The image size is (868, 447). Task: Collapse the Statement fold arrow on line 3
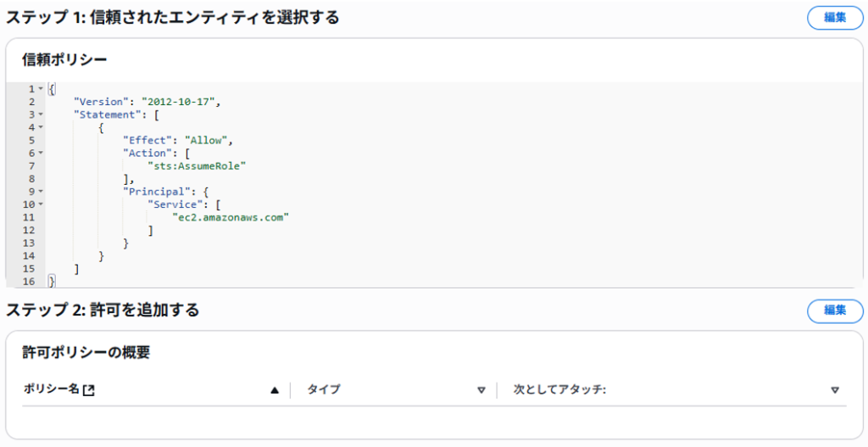click(41, 115)
